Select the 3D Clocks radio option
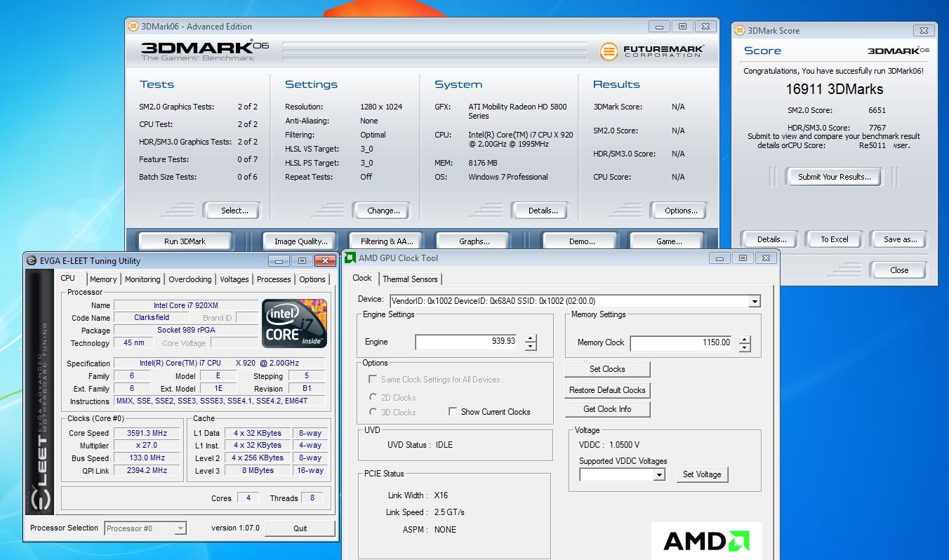The width and height of the screenshot is (949, 560). point(373,412)
